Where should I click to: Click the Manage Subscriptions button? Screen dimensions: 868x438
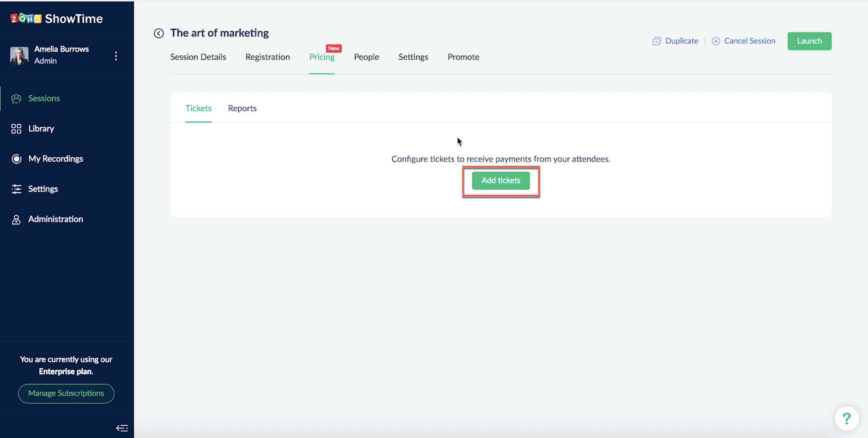tap(66, 393)
